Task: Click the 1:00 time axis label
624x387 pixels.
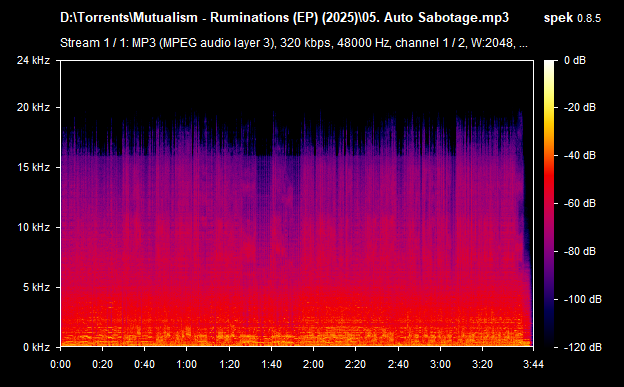Action: click(187, 364)
